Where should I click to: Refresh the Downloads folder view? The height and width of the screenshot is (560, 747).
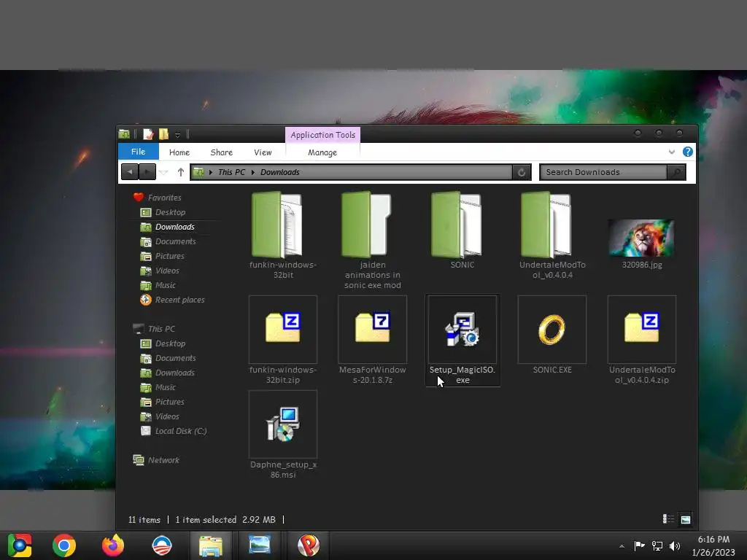point(522,172)
